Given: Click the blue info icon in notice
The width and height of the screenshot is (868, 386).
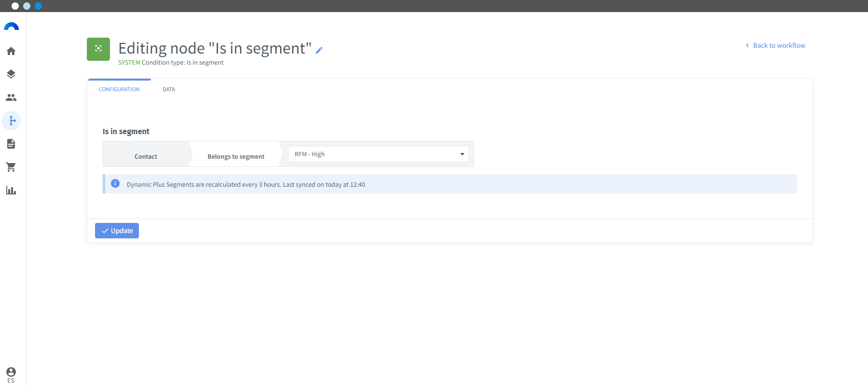Looking at the screenshot, I should point(115,183).
